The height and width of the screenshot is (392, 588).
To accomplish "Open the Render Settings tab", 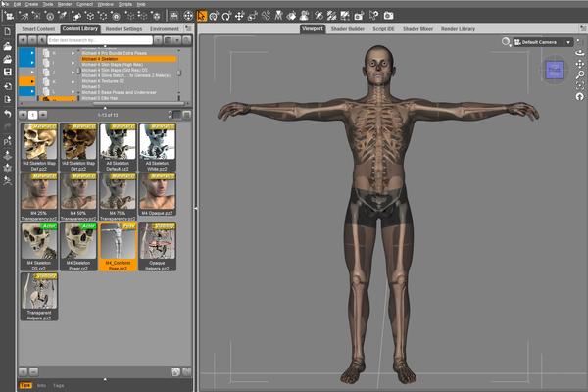I will coord(125,29).
